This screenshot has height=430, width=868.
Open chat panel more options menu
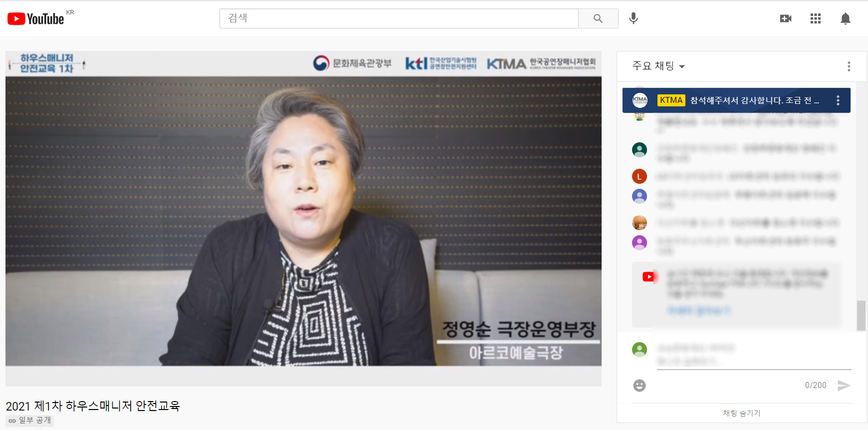tap(849, 66)
